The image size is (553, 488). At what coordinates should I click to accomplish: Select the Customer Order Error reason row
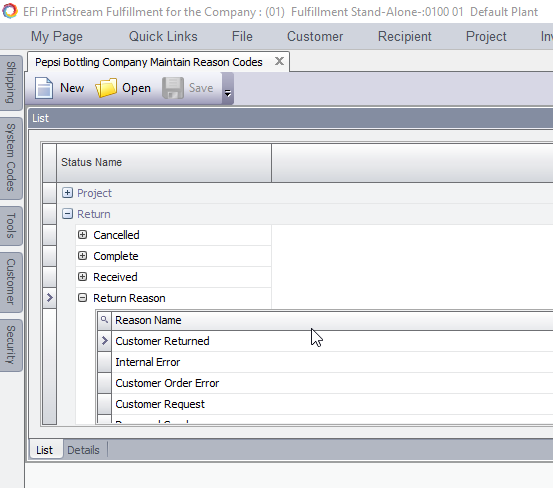[x=332, y=383]
